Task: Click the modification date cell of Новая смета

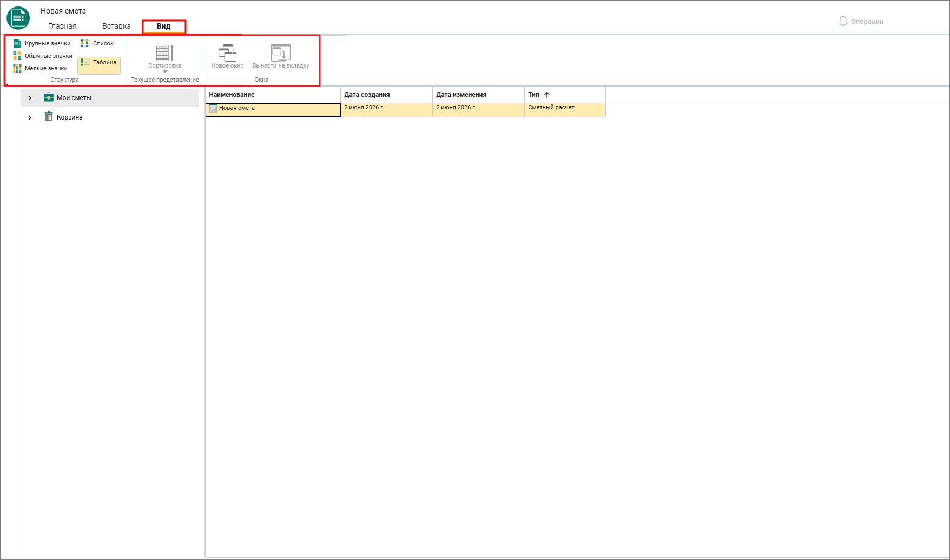Action: [x=479, y=110]
